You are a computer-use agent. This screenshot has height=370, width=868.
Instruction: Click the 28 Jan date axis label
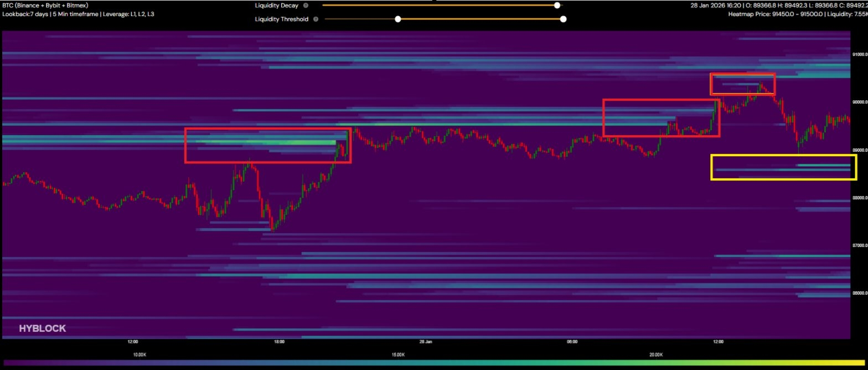coord(426,342)
